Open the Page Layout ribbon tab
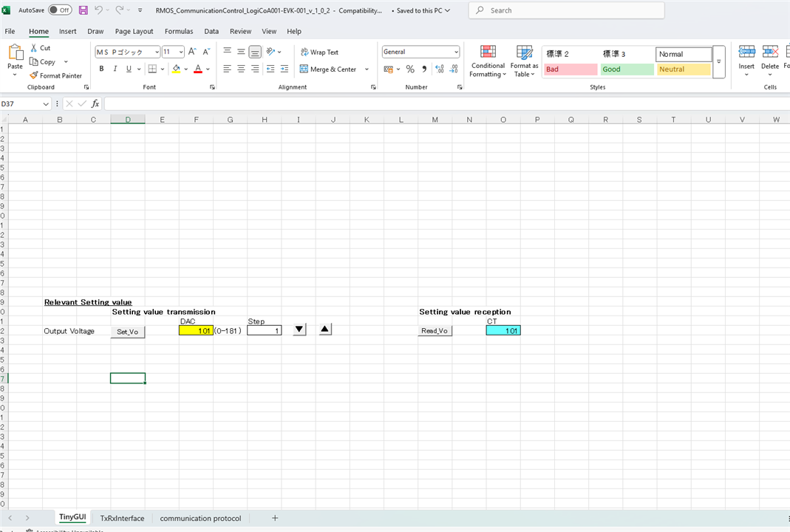Image resolution: width=790 pixels, height=532 pixels. point(134,32)
